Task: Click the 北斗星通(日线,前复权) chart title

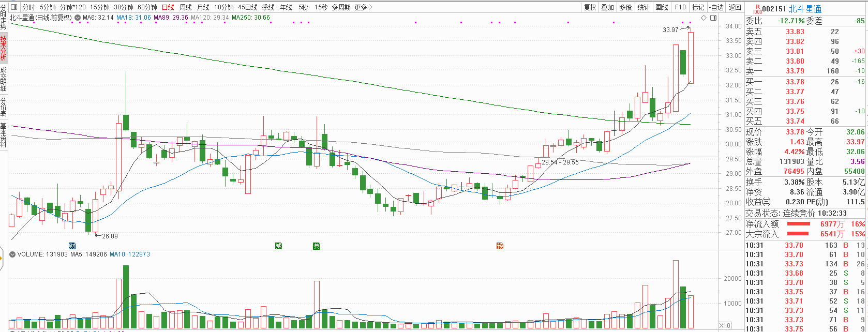Action: coord(41,18)
